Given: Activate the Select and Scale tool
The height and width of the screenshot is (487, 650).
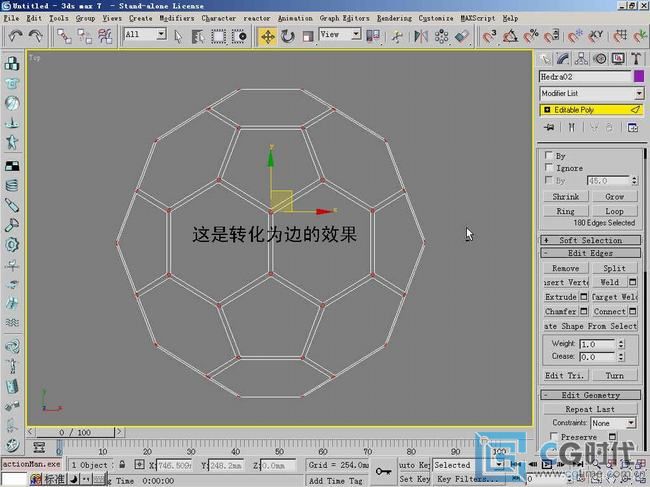Looking at the screenshot, I should 308,36.
